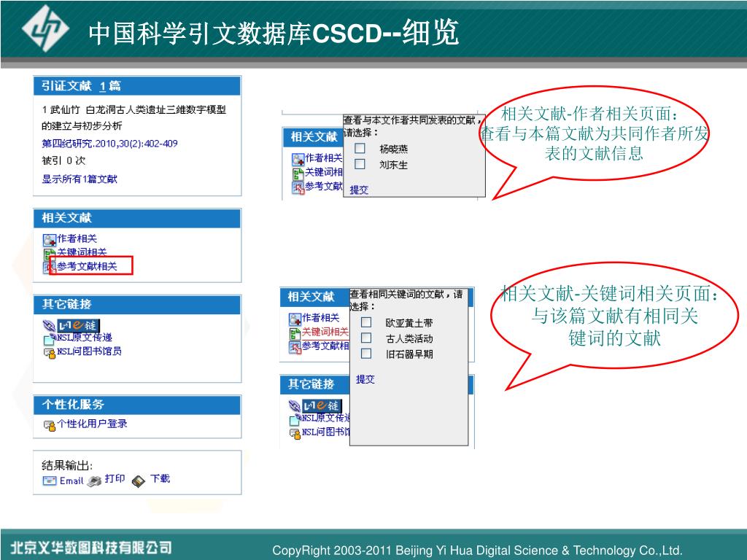Click the download icon for 下载

click(138, 481)
